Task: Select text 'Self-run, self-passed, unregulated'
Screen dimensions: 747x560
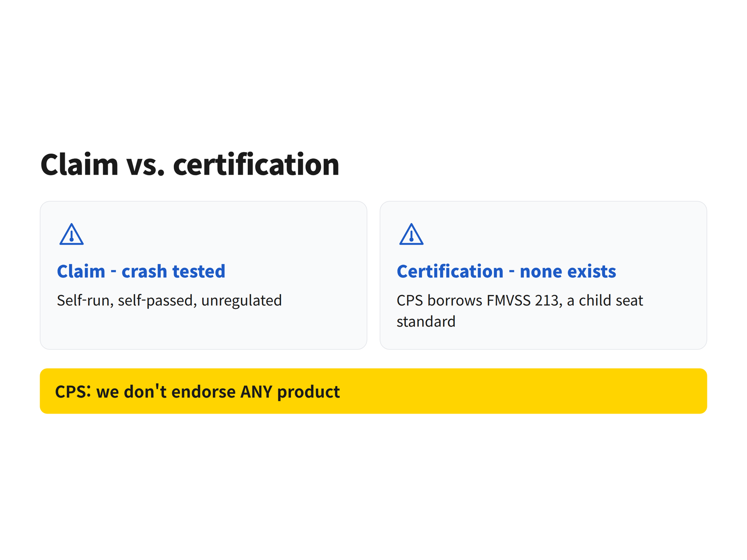Action: pyautogui.click(x=169, y=301)
